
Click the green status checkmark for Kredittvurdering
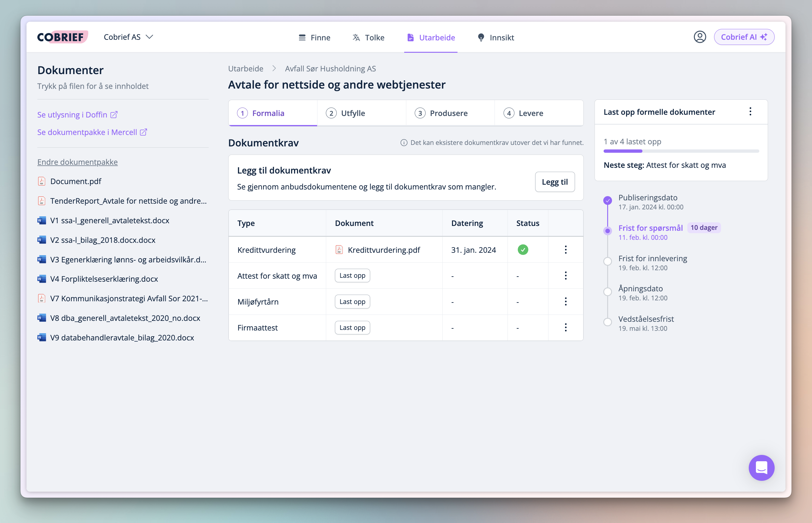point(523,250)
